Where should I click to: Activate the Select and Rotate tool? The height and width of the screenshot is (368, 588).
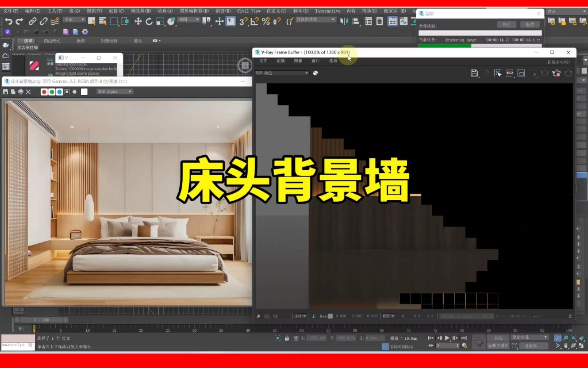149,21
